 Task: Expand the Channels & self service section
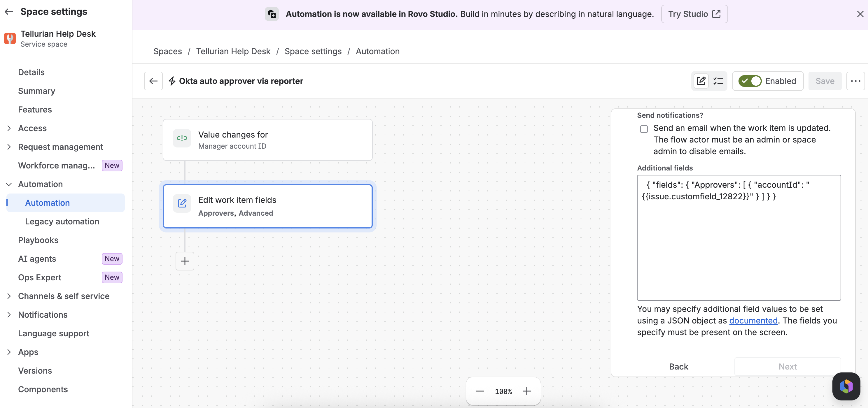coord(9,296)
